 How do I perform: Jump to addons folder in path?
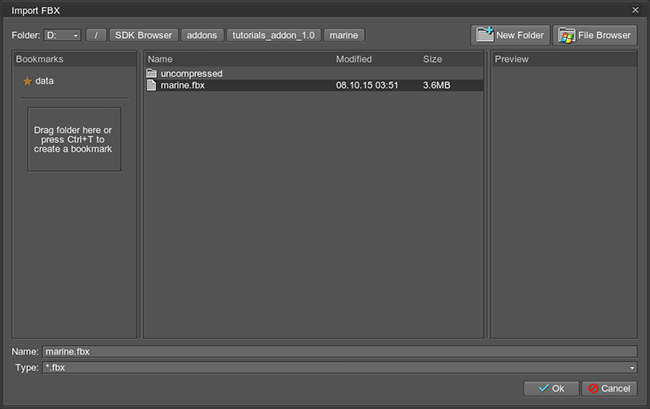tap(203, 36)
